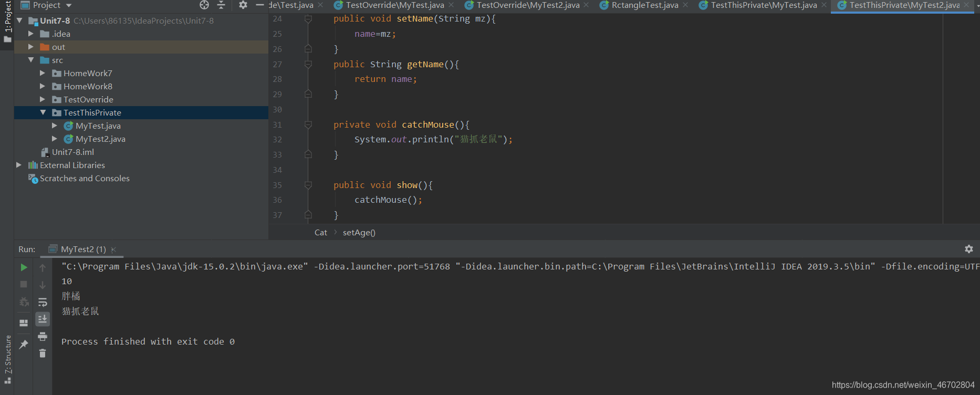Select Scratches and Consoles
Screen dimensions: 980x395
coord(85,178)
